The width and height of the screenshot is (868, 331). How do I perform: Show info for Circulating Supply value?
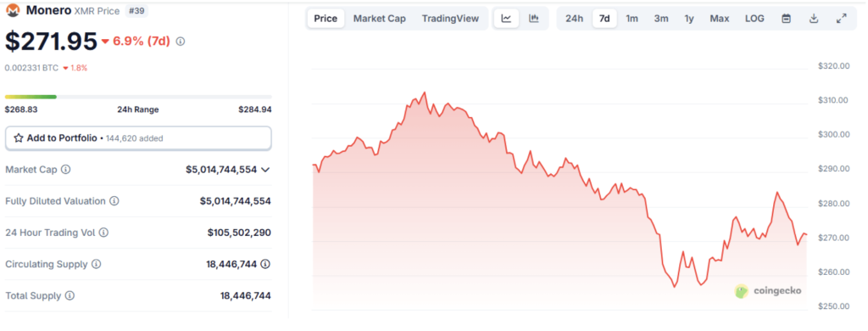click(265, 265)
